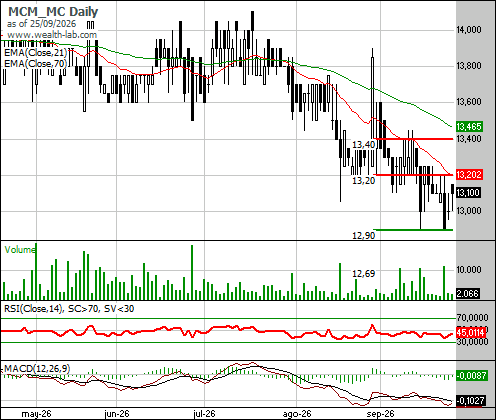The width and height of the screenshot is (496, 420).
Task: Click the 12,90 support line label
Action: point(364,236)
